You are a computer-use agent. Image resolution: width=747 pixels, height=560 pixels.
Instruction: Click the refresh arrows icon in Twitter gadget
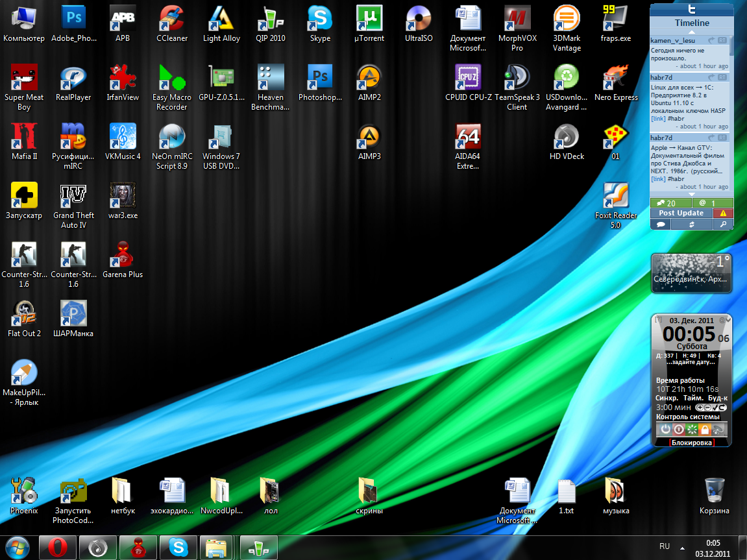692,225
